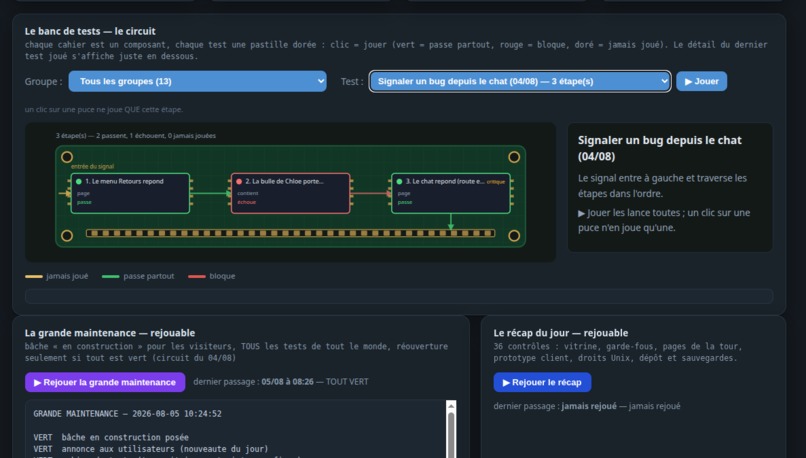
Task: Play step chip "1. Le menu Retours répond"
Action: click(130, 193)
